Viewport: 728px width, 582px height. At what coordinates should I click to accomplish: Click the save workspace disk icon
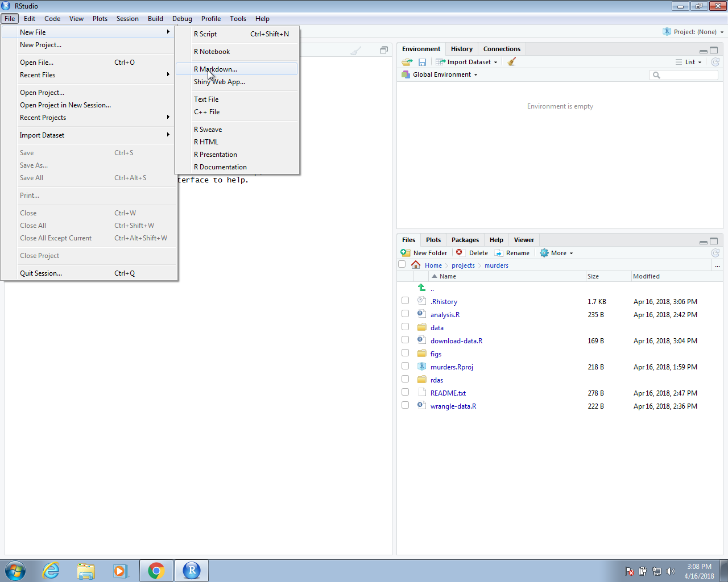422,62
